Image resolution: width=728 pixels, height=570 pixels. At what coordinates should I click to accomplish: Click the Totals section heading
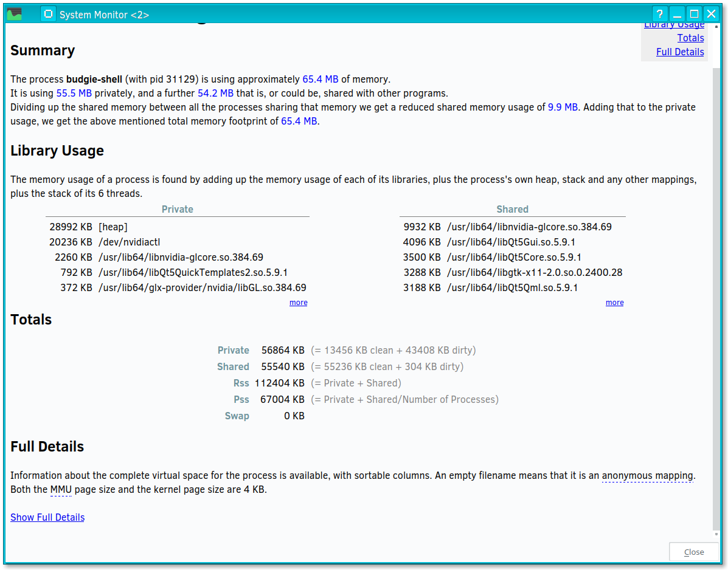[31, 320]
